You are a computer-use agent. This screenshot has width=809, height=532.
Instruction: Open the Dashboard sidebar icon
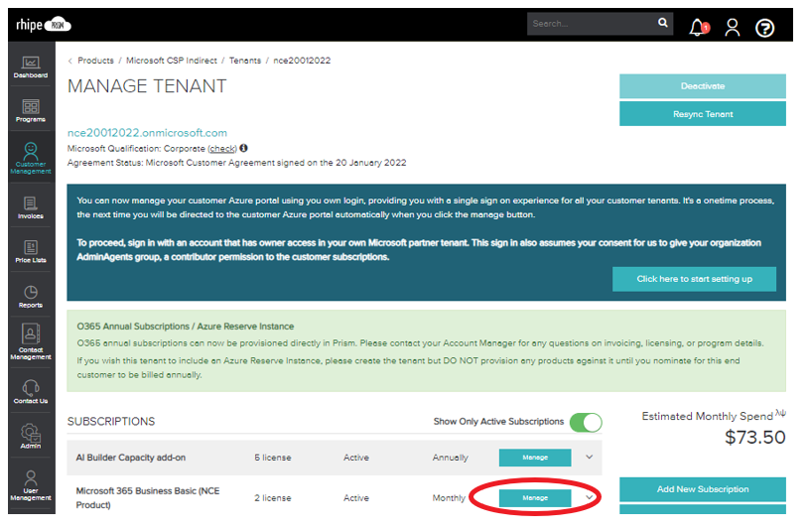[x=31, y=67]
